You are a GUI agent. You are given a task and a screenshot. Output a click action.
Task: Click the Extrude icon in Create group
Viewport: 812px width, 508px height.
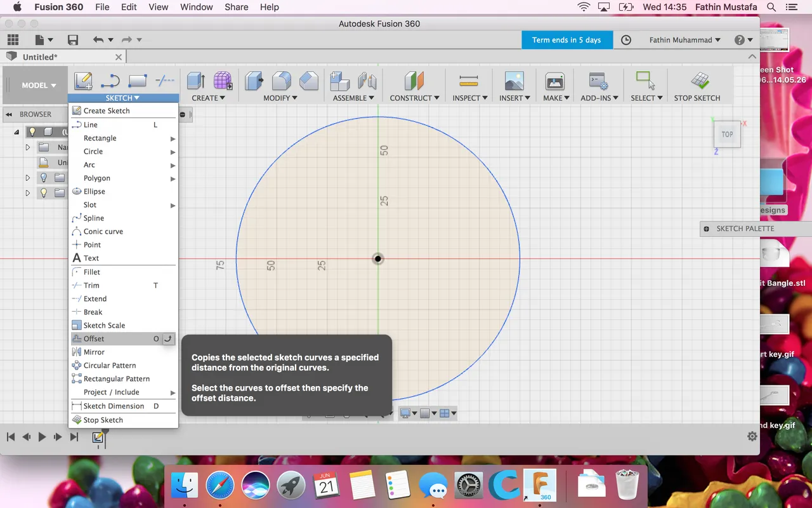196,81
